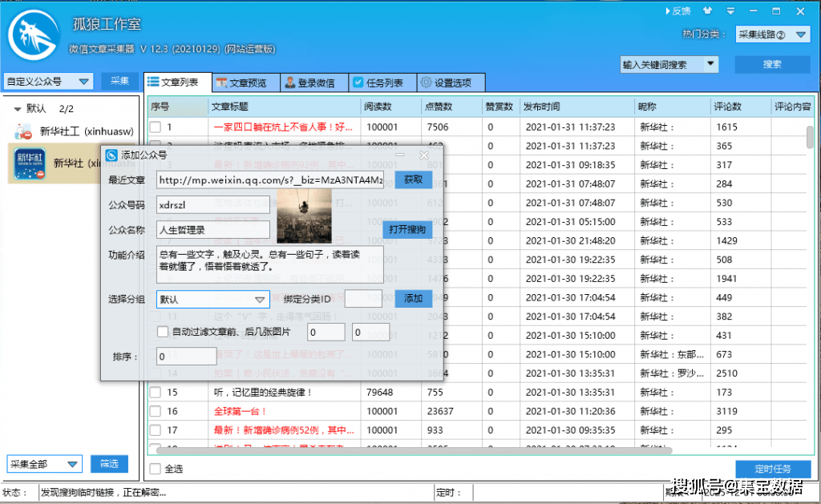Click the 打开搜狗 button
The image size is (821, 504).
point(408,230)
